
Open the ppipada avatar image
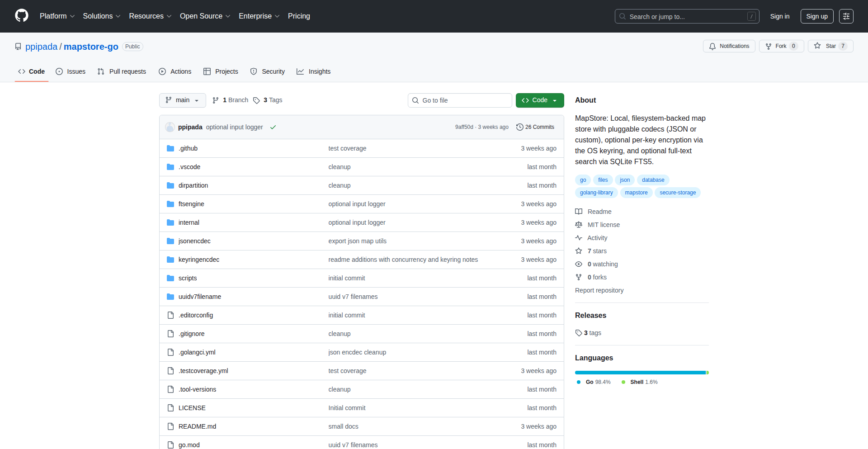(x=170, y=127)
